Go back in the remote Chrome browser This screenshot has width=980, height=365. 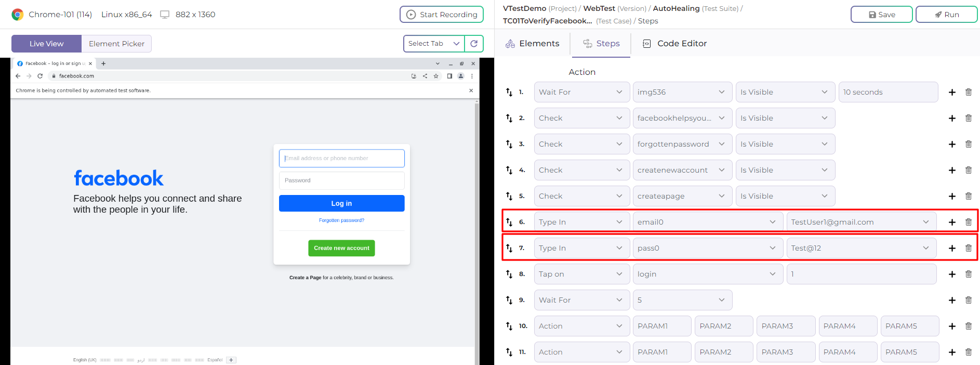coord(18,76)
